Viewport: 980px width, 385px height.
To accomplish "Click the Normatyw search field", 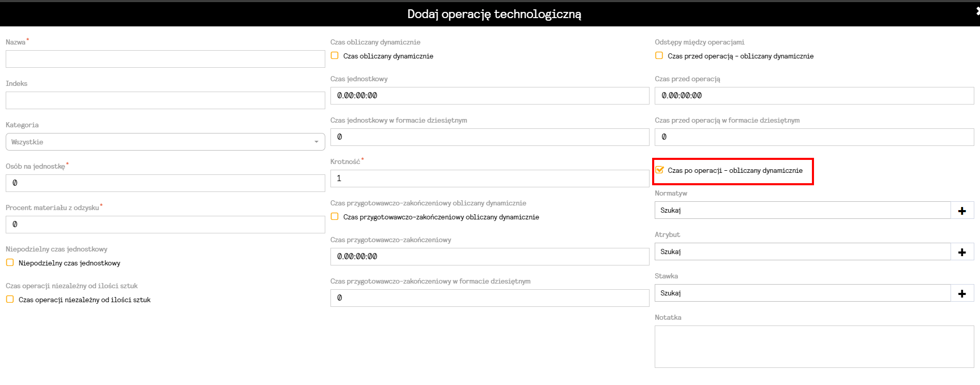I will click(802, 211).
